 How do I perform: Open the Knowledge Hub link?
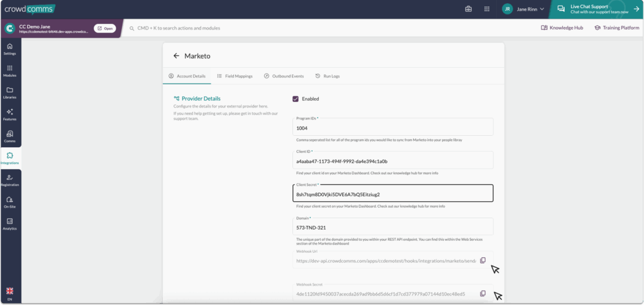coord(563,28)
